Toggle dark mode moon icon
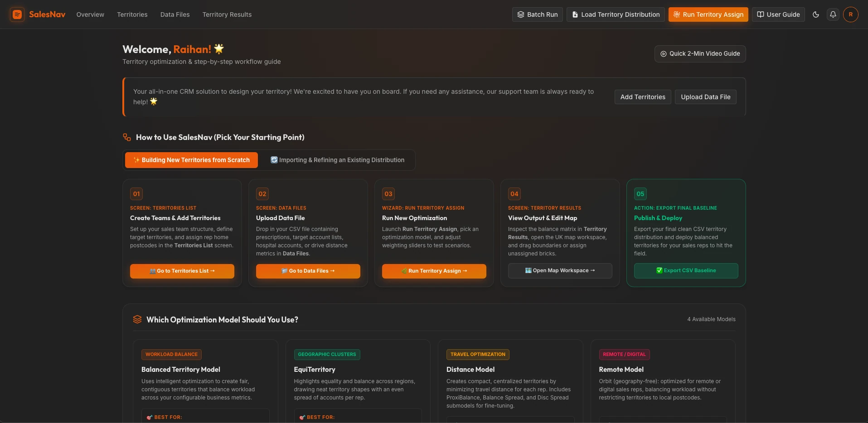This screenshot has width=868, height=423. [x=816, y=14]
